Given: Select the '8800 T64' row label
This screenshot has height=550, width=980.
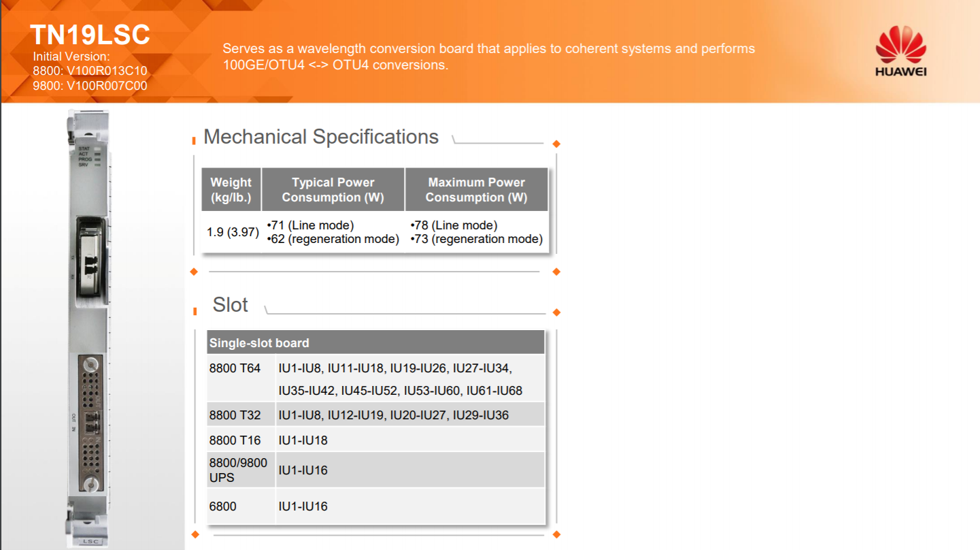Looking at the screenshot, I should (235, 368).
